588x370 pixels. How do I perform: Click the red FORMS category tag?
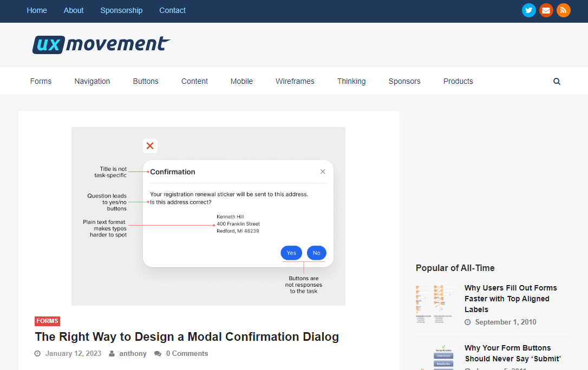[x=47, y=321]
